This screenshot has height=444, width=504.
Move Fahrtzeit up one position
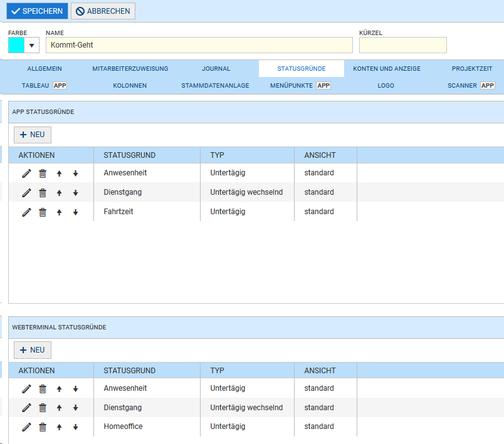click(x=59, y=212)
